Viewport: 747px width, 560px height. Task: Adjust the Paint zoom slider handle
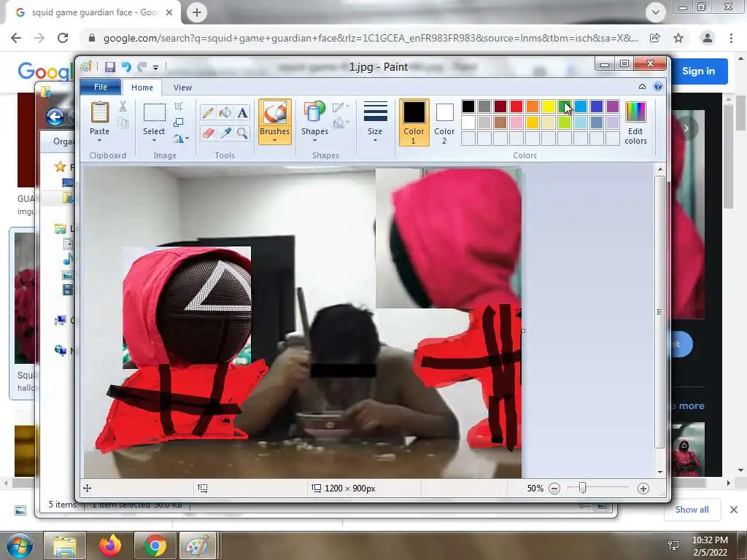point(582,488)
